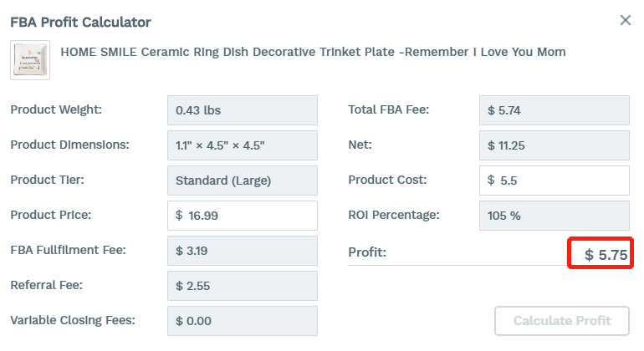
Task: Select the Product Weight field showing 0.43 lbs
Action: click(x=243, y=110)
